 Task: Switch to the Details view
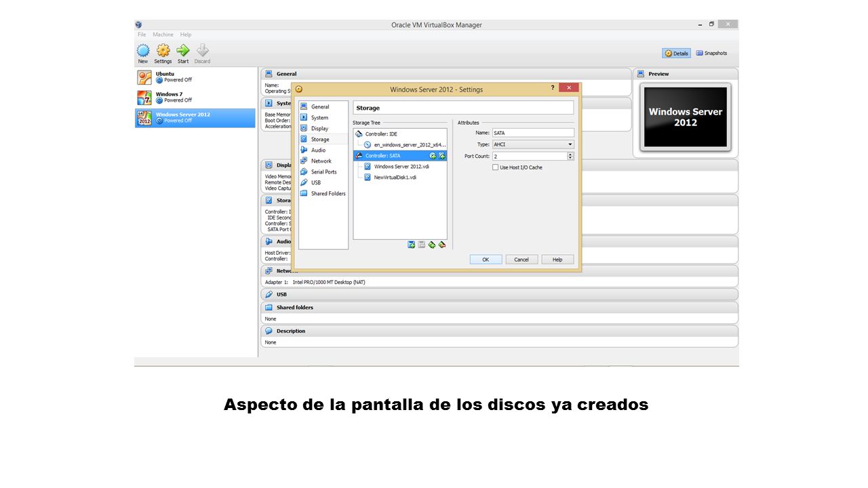677,53
